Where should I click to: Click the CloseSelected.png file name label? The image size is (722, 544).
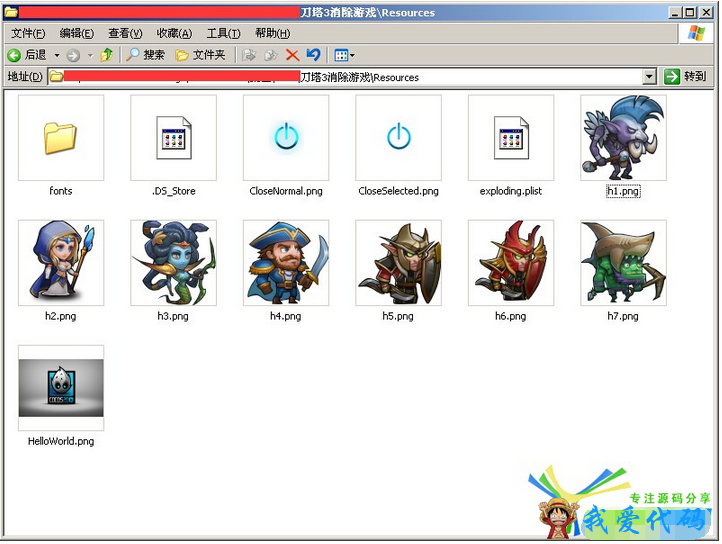[398, 191]
